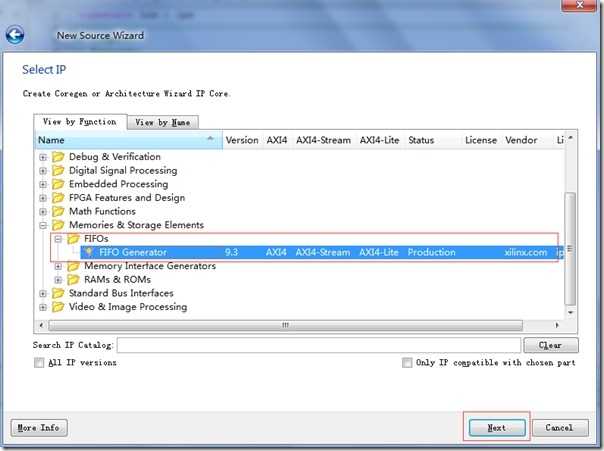Image resolution: width=604 pixels, height=451 pixels.
Task: Click the horizontal scrollbar right arrow
Action: 557,325
